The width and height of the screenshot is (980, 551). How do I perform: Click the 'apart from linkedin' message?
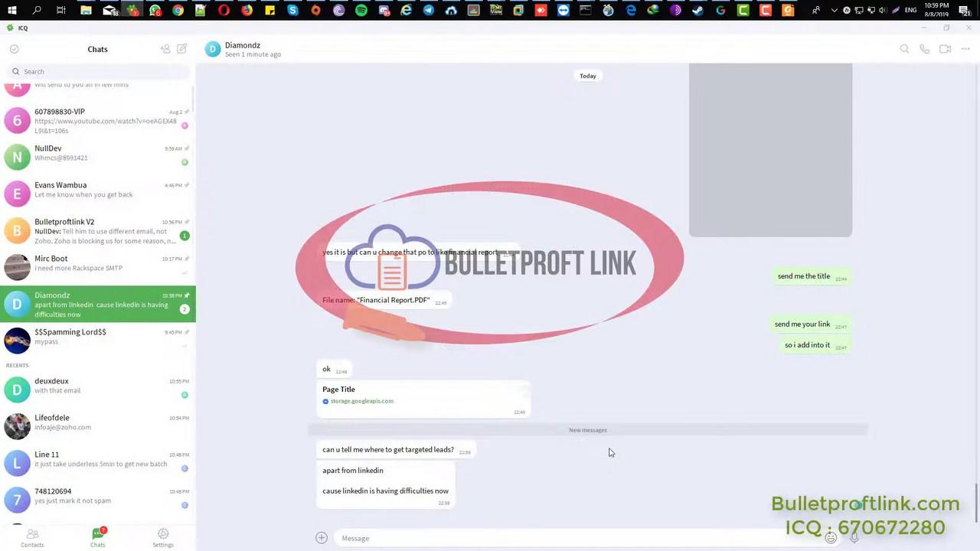coord(353,471)
